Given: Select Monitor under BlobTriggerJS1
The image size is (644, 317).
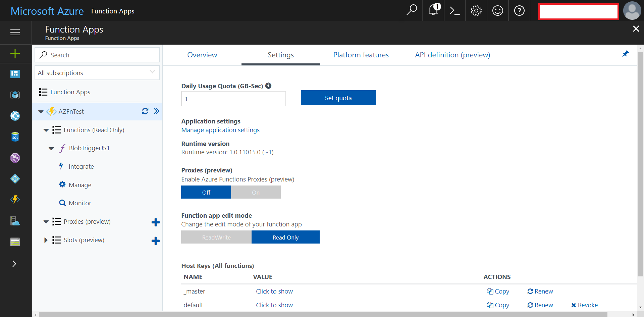Looking at the screenshot, I should (x=80, y=203).
